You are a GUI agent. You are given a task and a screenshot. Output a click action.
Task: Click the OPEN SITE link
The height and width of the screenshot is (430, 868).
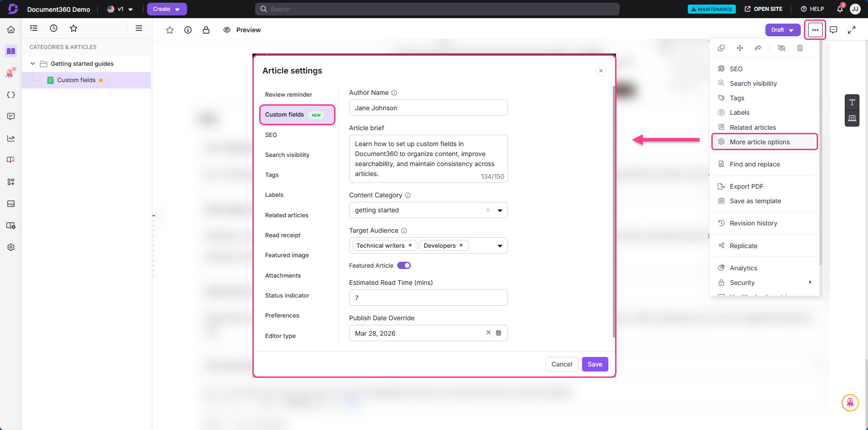click(764, 9)
